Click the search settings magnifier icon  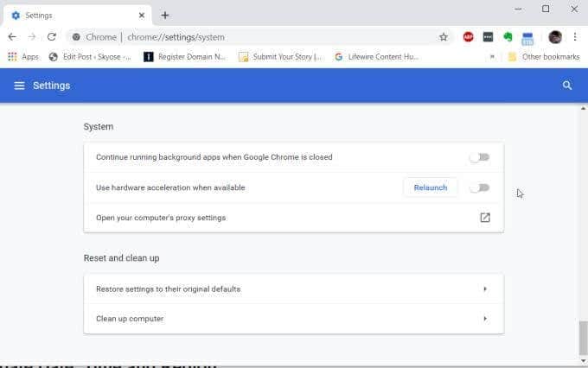[x=567, y=86]
